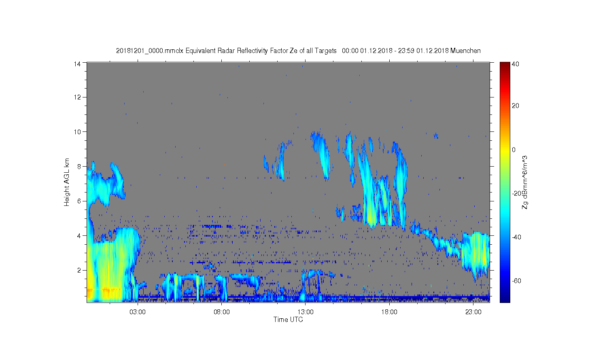
Task: Click the 'Zg dBmm^6/m^3' colorbar unit label
Action: click(x=525, y=182)
